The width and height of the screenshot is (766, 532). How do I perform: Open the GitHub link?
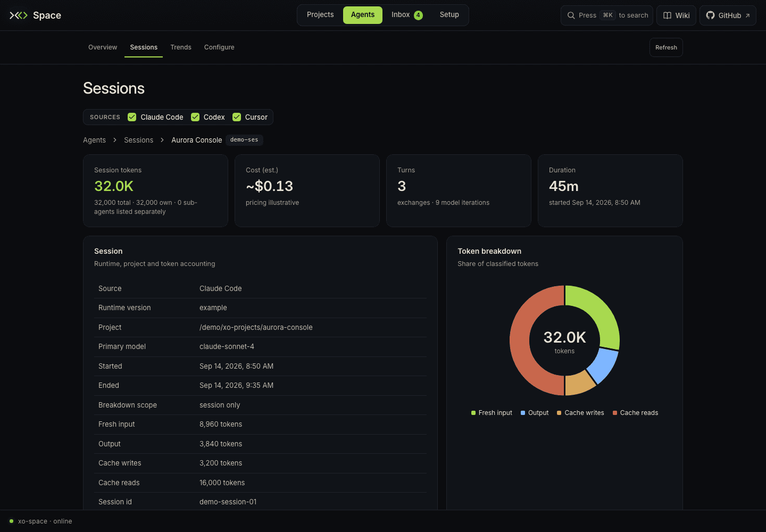point(728,15)
